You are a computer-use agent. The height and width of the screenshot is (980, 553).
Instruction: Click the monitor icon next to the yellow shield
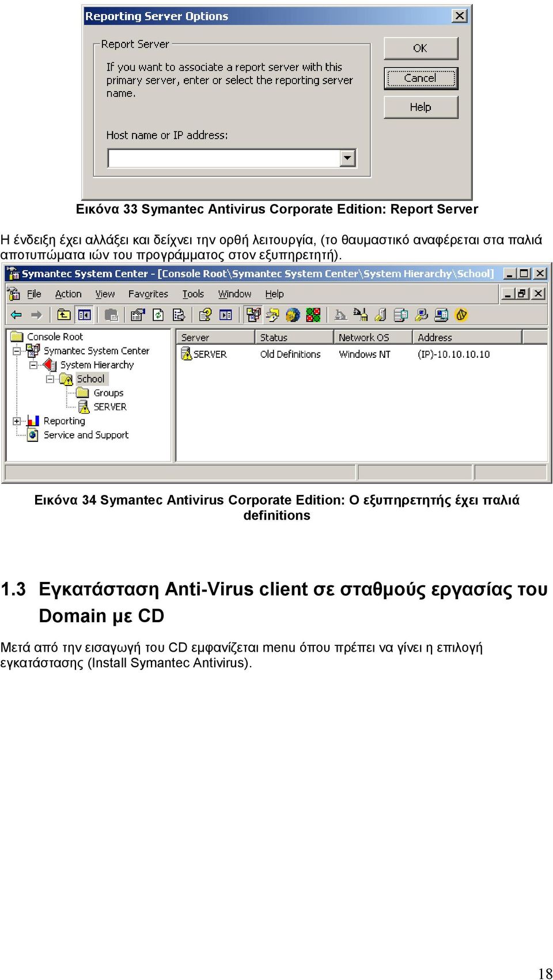tap(442, 315)
